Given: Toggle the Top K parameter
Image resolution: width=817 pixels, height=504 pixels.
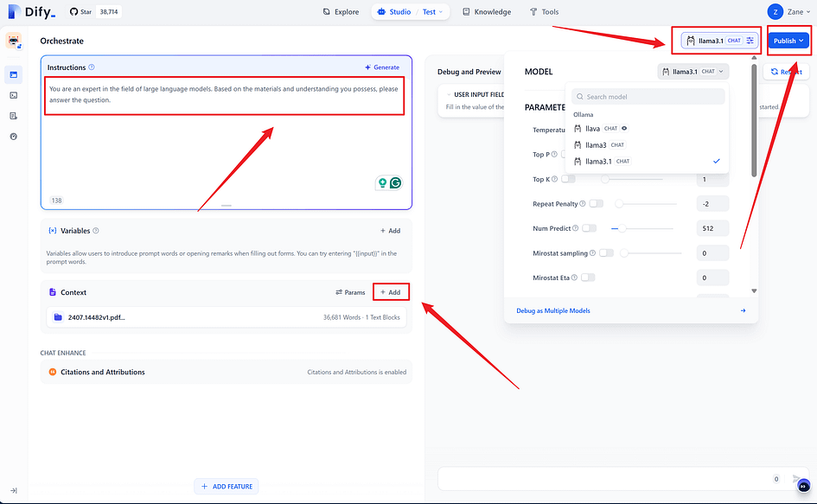Looking at the screenshot, I should [569, 179].
